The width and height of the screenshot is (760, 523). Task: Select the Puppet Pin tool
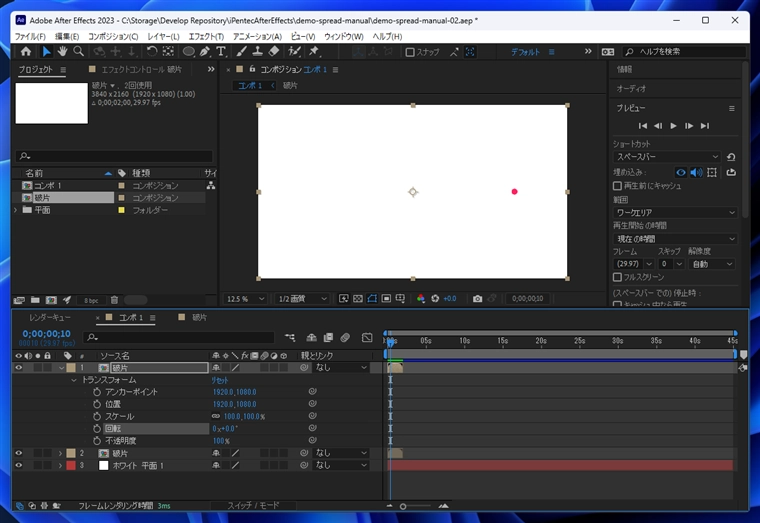[314, 51]
